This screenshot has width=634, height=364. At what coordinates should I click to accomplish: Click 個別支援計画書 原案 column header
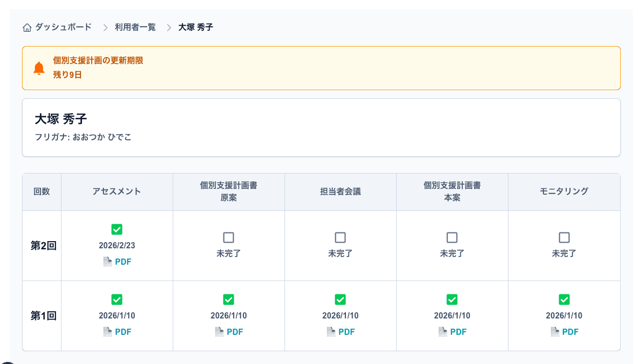[229, 191]
